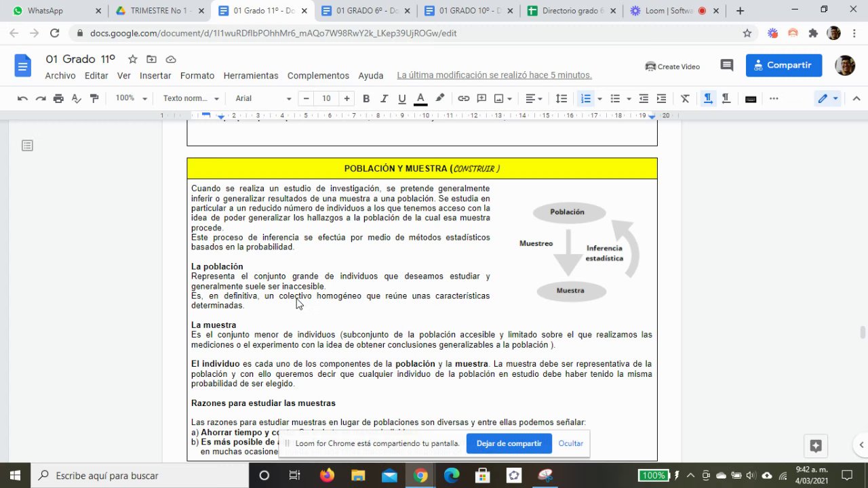Expand the side panel arrow
This screenshot has height=488, width=868.
[861, 445]
